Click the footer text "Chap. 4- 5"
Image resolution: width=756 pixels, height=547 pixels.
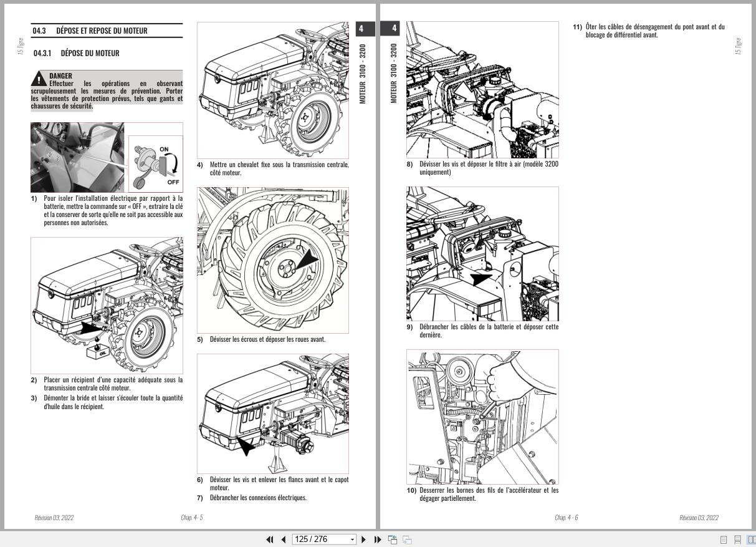192,518
